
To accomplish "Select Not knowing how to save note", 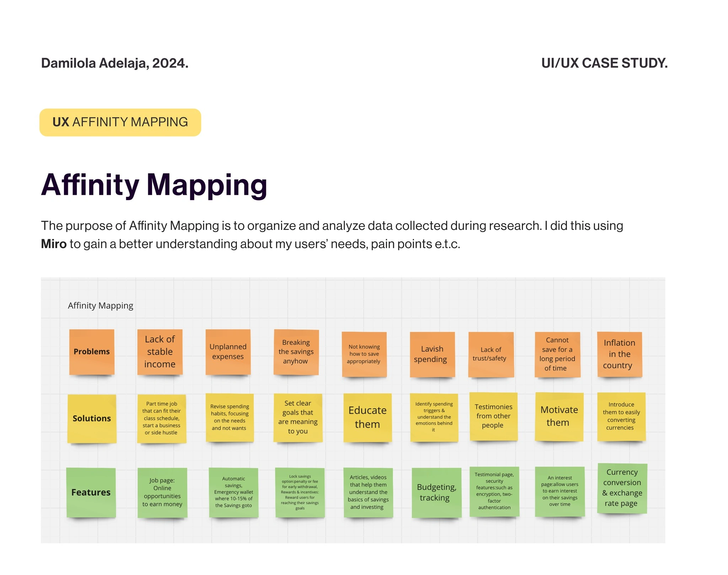I will (364, 354).
